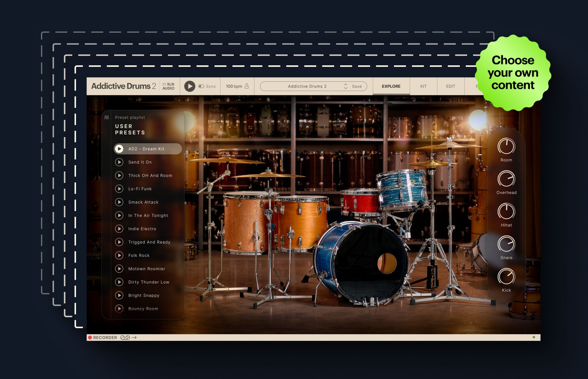
Task: Switch to the KIT tab
Action: click(423, 86)
